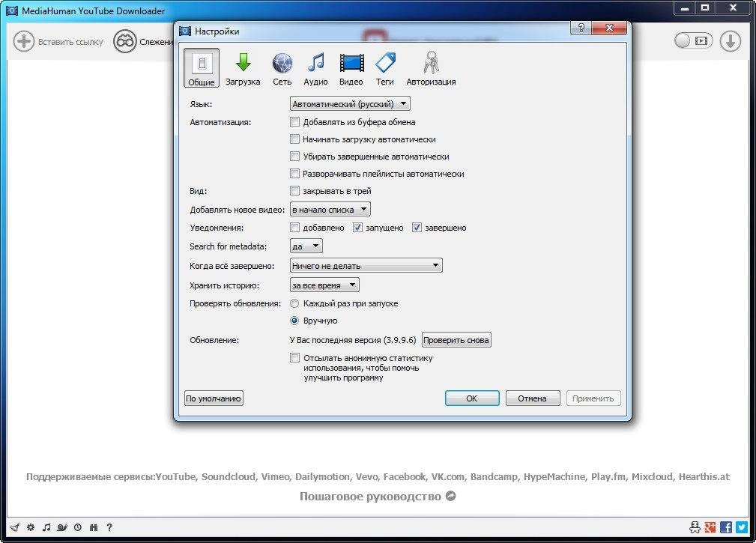The height and width of the screenshot is (543, 756).
Task: Click the Уведомления: label
Action: click(217, 228)
